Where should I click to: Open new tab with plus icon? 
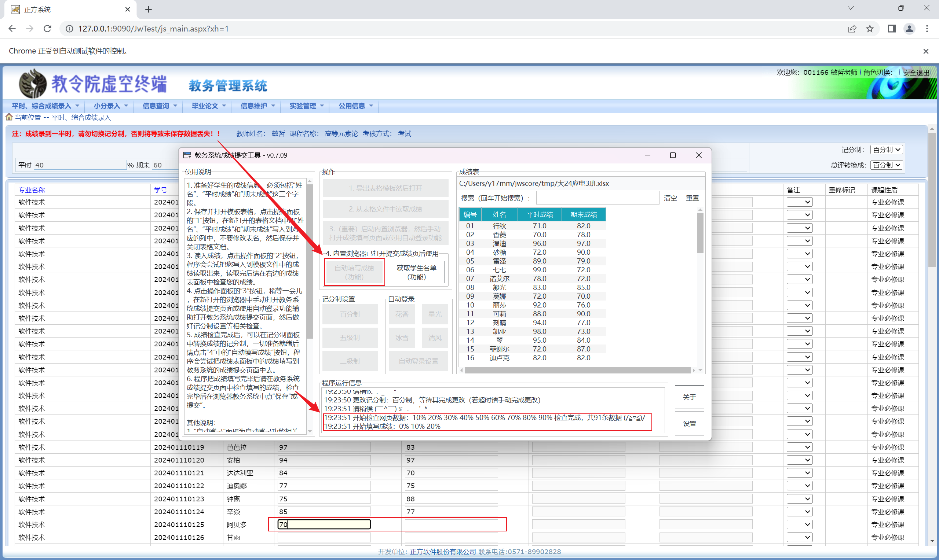point(149,10)
